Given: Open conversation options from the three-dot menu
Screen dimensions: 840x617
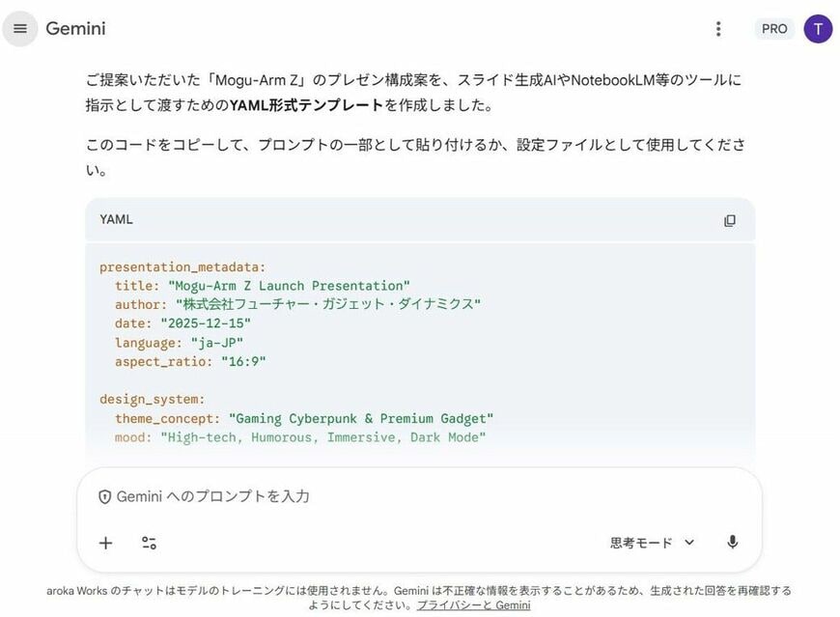Looking at the screenshot, I should click(718, 29).
